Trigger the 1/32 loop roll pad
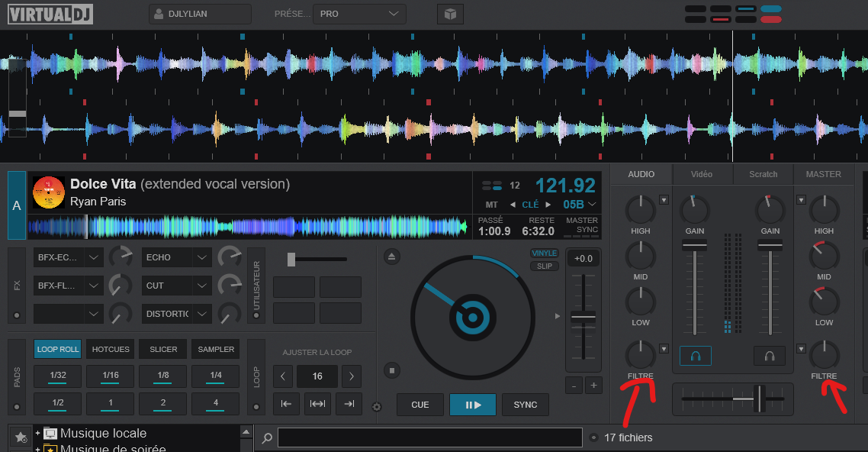This screenshot has width=868, height=452. (57, 376)
